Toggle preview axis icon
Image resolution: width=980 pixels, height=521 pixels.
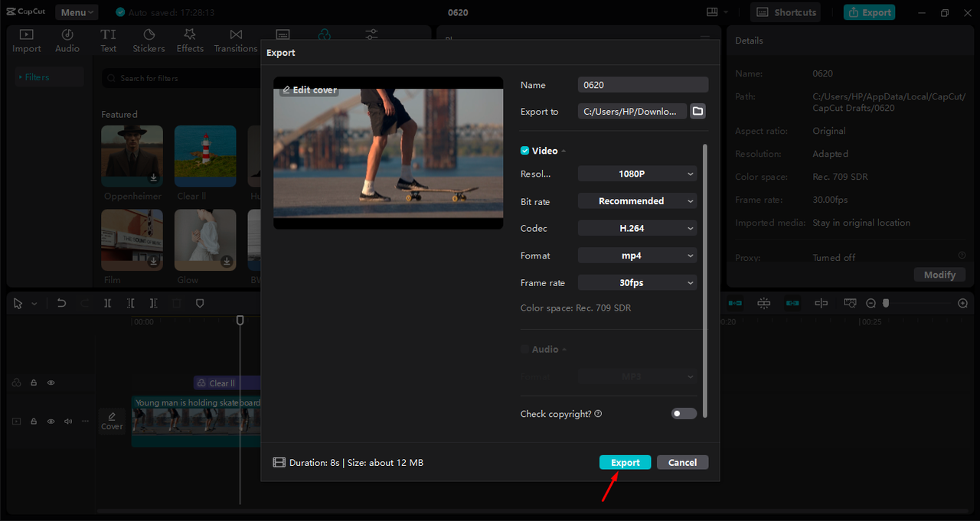pyautogui.click(x=822, y=304)
